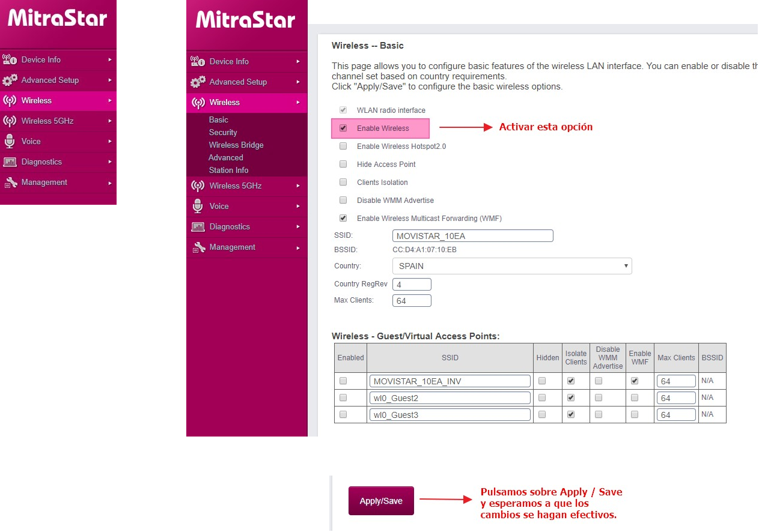The height and width of the screenshot is (532, 762).
Task: Select the Station Info submenu item
Action: point(228,171)
